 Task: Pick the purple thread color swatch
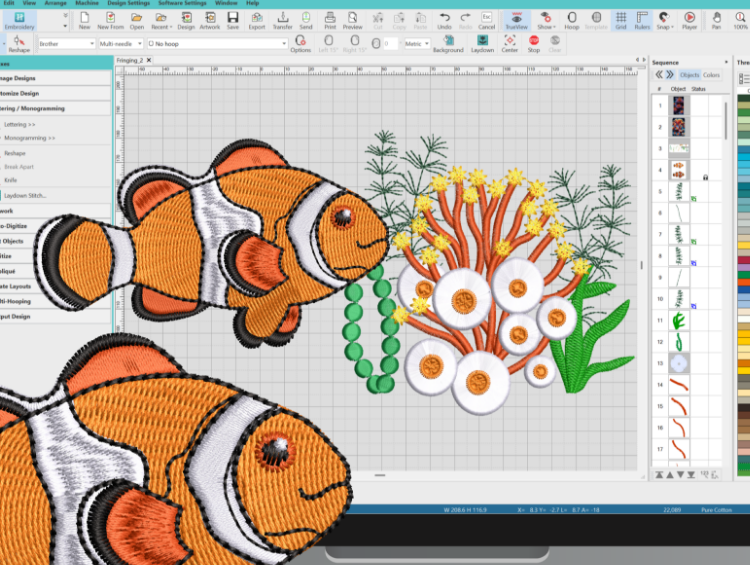(x=743, y=267)
